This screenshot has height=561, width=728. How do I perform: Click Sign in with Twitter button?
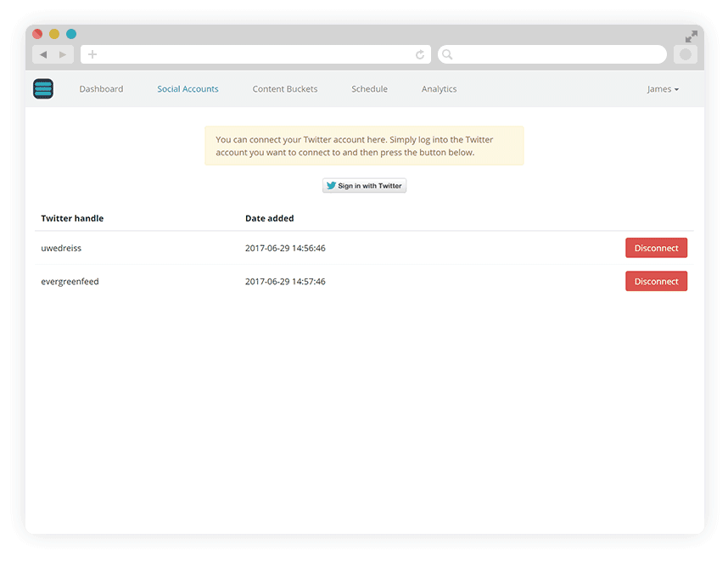365,185
